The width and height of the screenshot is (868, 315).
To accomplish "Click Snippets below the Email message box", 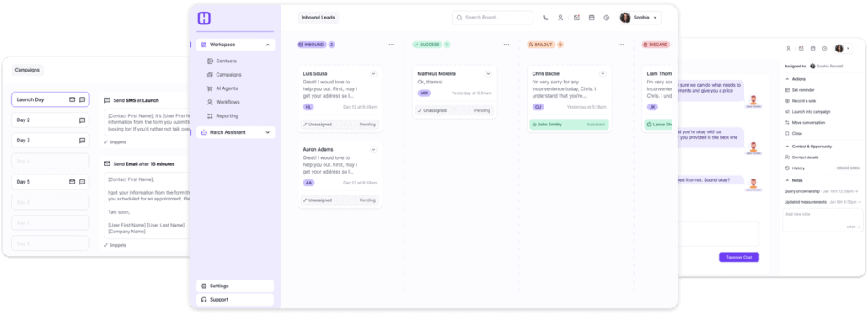I will click(115, 245).
